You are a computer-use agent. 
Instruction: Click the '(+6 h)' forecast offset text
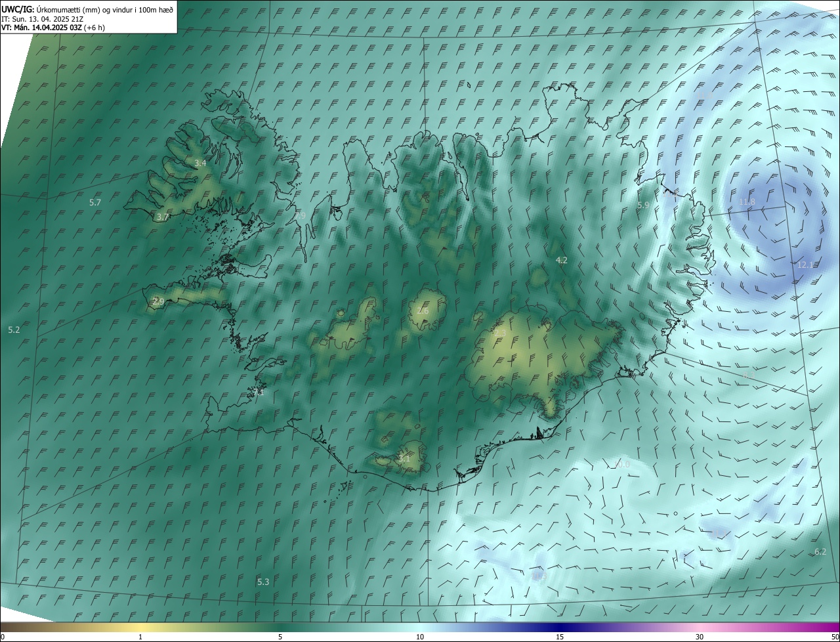click(x=94, y=28)
